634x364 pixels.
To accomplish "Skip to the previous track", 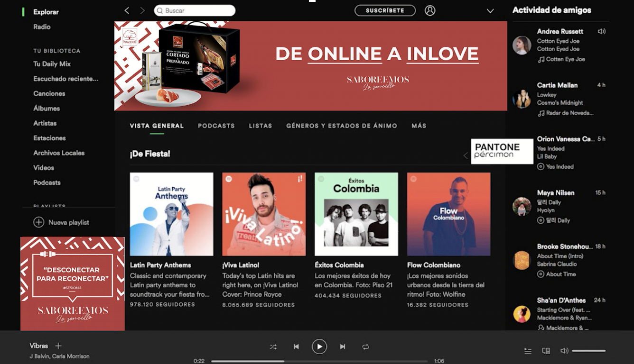I will tap(296, 346).
